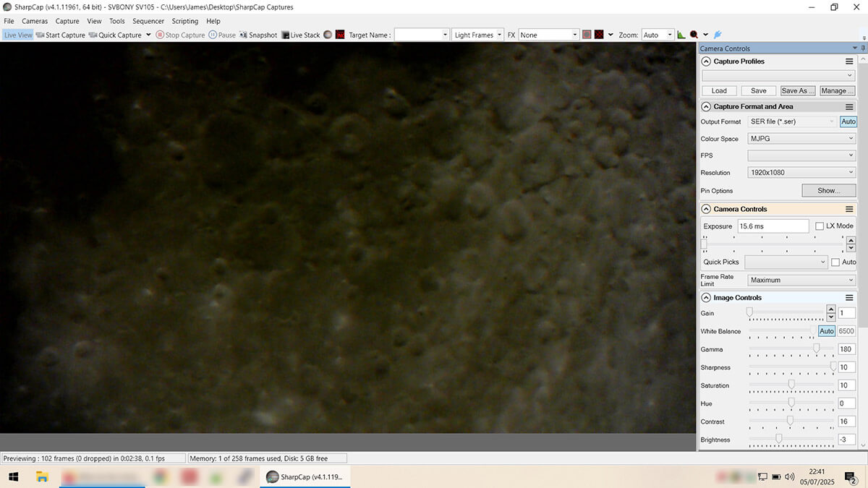Image resolution: width=868 pixels, height=488 pixels.
Task: Open the Tools menu
Action: 116,21
